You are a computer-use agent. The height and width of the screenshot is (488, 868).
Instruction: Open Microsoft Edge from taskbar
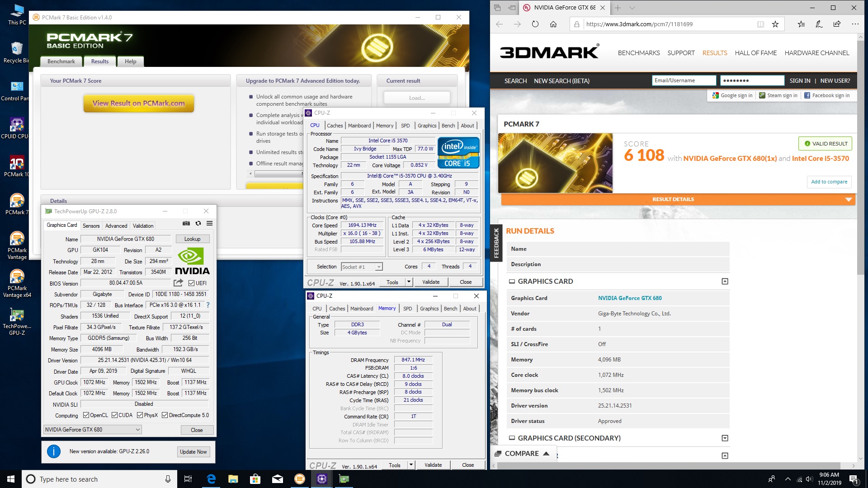(x=211, y=479)
